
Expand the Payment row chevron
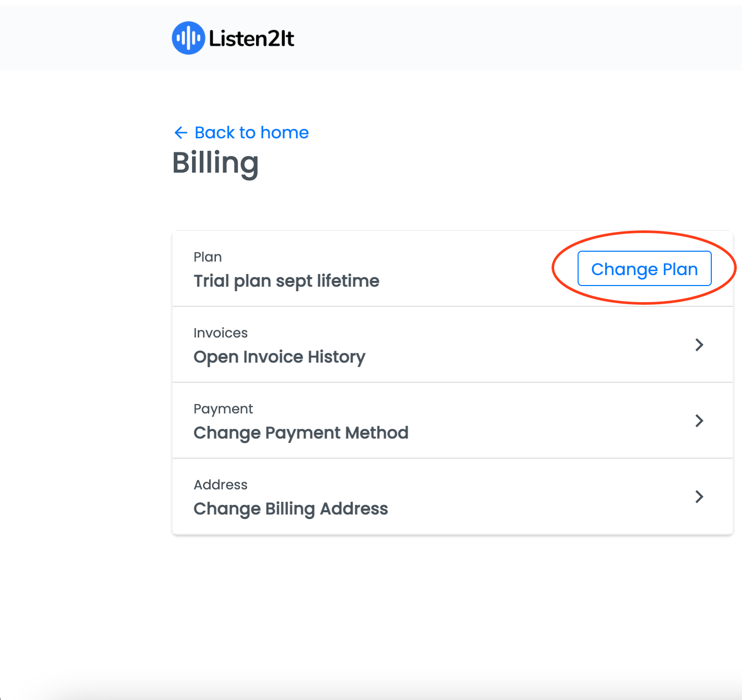pyautogui.click(x=699, y=421)
